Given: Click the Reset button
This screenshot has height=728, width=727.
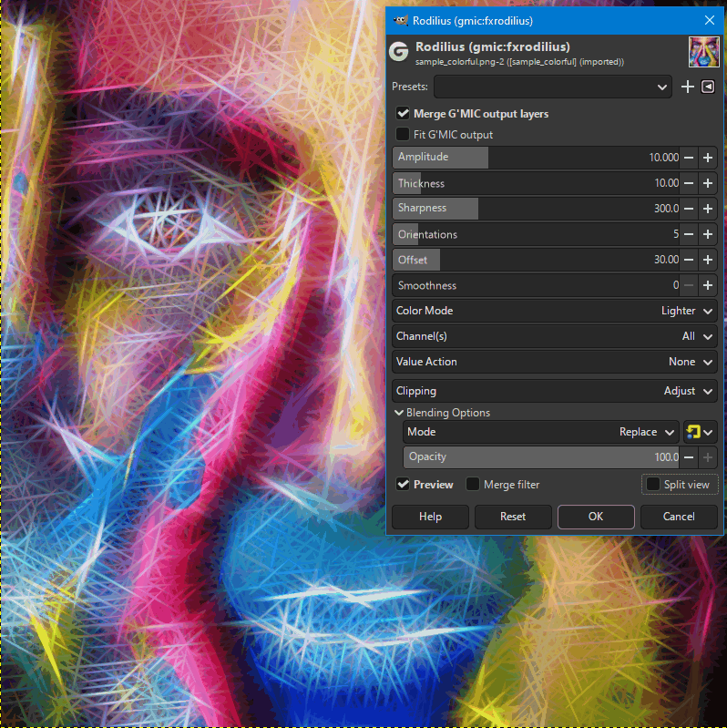Looking at the screenshot, I should pos(513,517).
